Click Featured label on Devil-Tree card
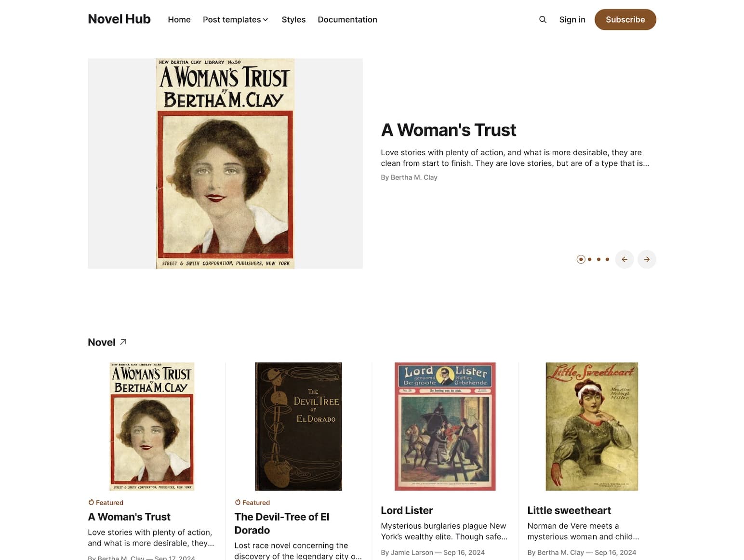 pos(252,503)
